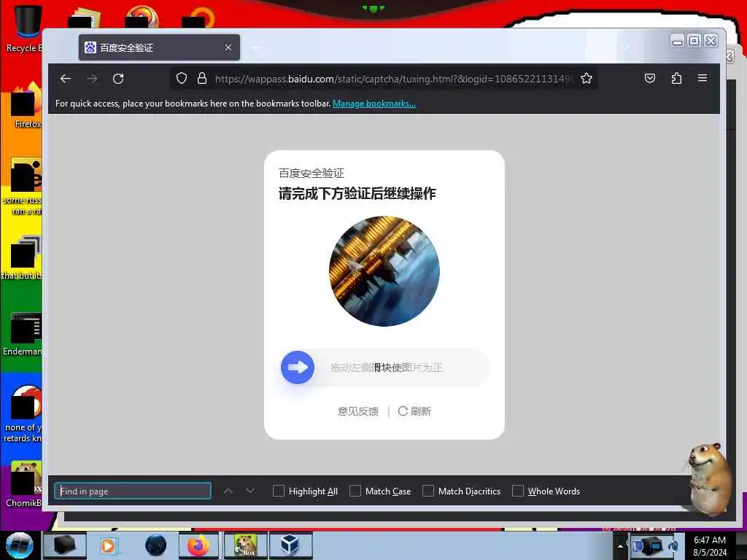Image resolution: width=747 pixels, height=560 pixels.
Task: Click the rotating captcha image
Action: point(384,271)
